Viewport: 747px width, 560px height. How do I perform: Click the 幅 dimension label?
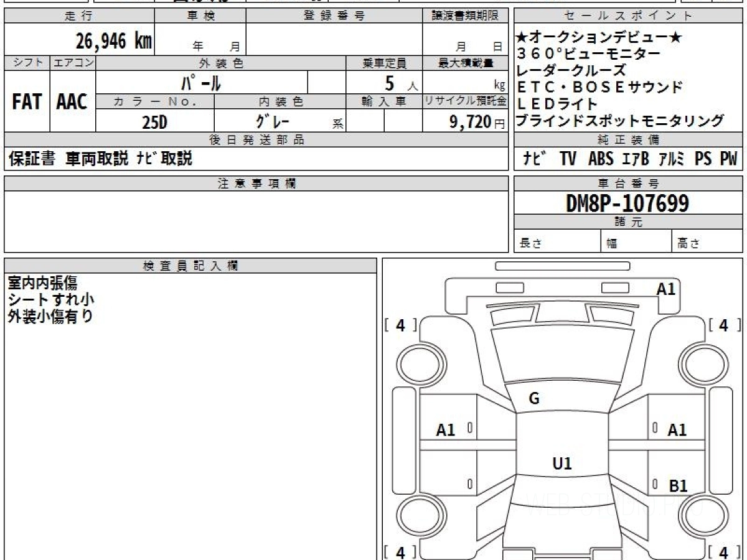612,244
